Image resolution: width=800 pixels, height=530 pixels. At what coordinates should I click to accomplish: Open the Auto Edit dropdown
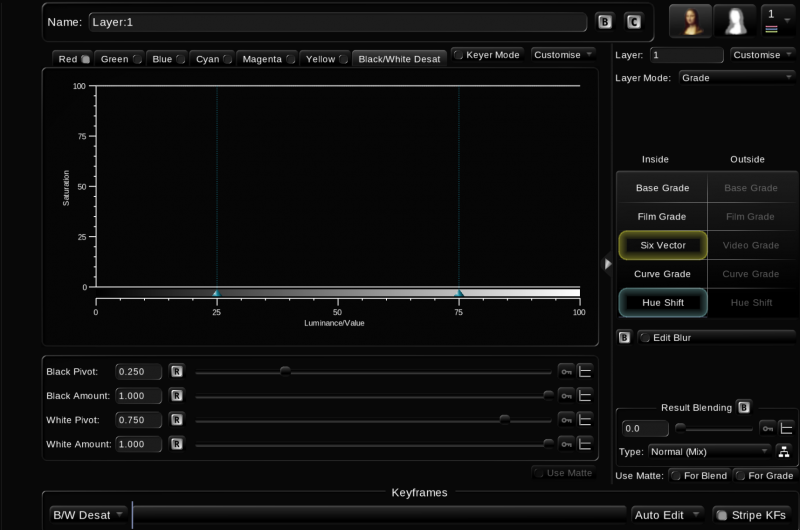[665, 515]
